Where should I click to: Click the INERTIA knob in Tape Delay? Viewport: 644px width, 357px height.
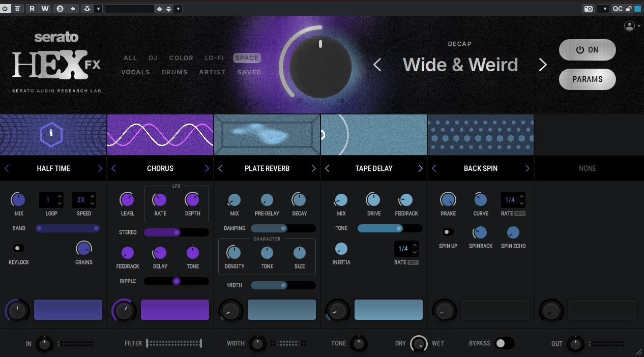coord(341,249)
